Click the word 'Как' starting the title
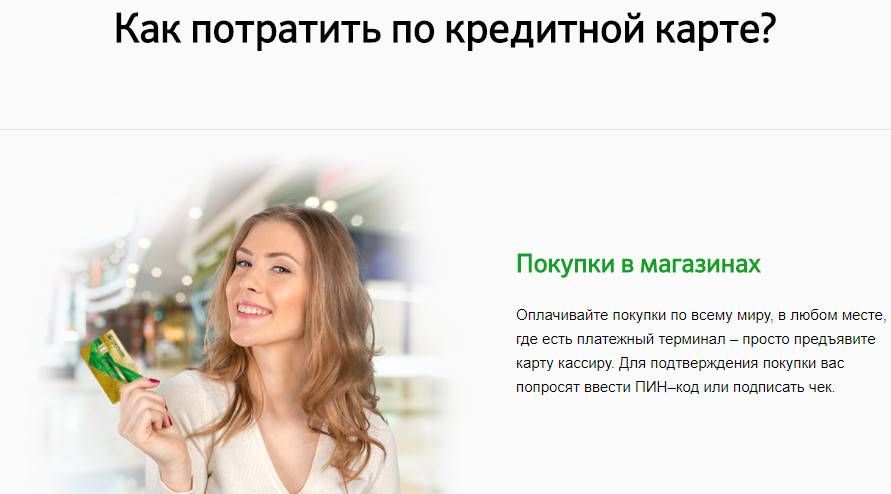The image size is (891, 494). pyautogui.click(x=147, y=27)
